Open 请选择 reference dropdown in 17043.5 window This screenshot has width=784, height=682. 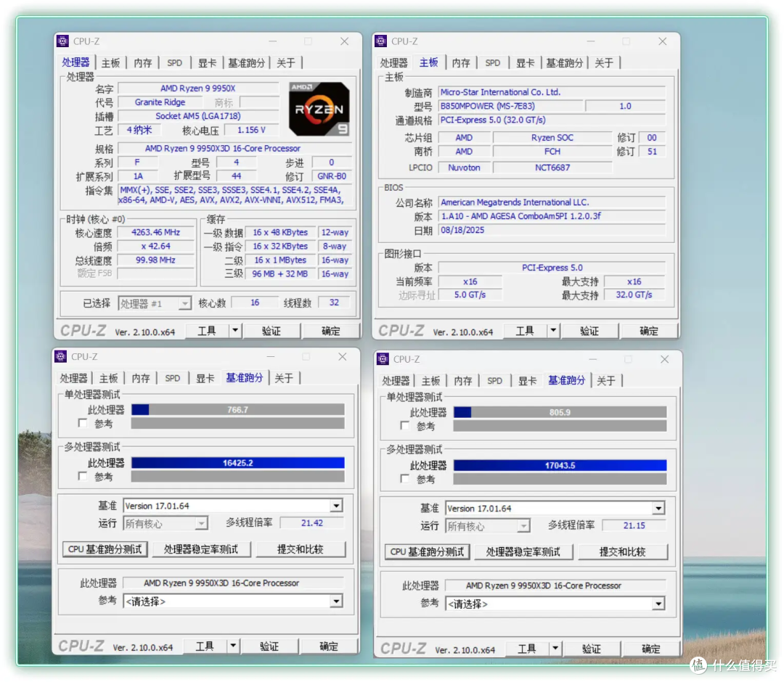555,604
